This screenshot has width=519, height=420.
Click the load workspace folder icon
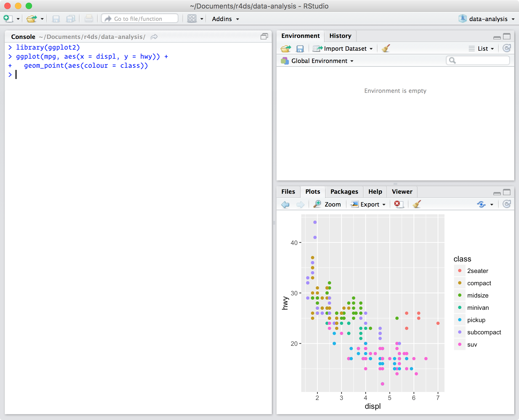[x=286, y=49]
